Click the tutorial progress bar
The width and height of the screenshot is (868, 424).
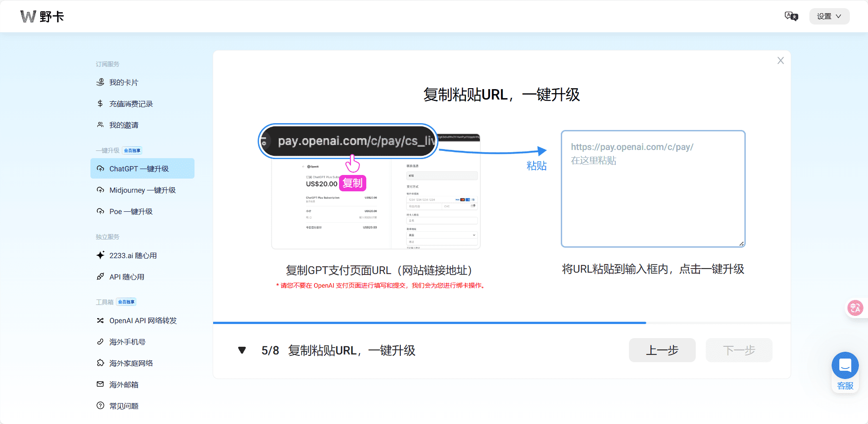[x=502, y=323]
